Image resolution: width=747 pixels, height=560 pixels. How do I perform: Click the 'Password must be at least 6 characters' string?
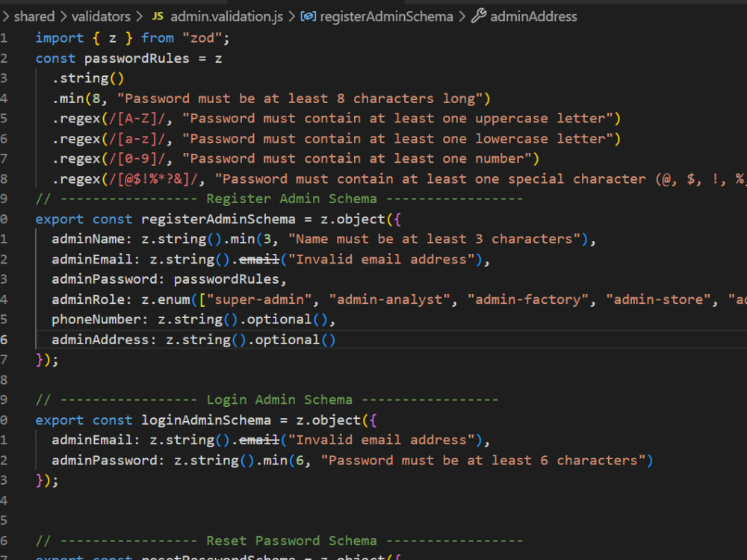483,460
